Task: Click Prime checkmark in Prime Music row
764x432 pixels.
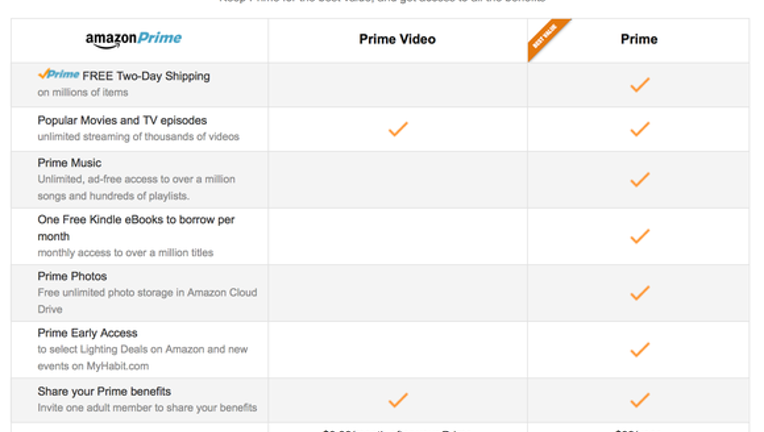Action: pyautogui.click(x=640, y=180)
